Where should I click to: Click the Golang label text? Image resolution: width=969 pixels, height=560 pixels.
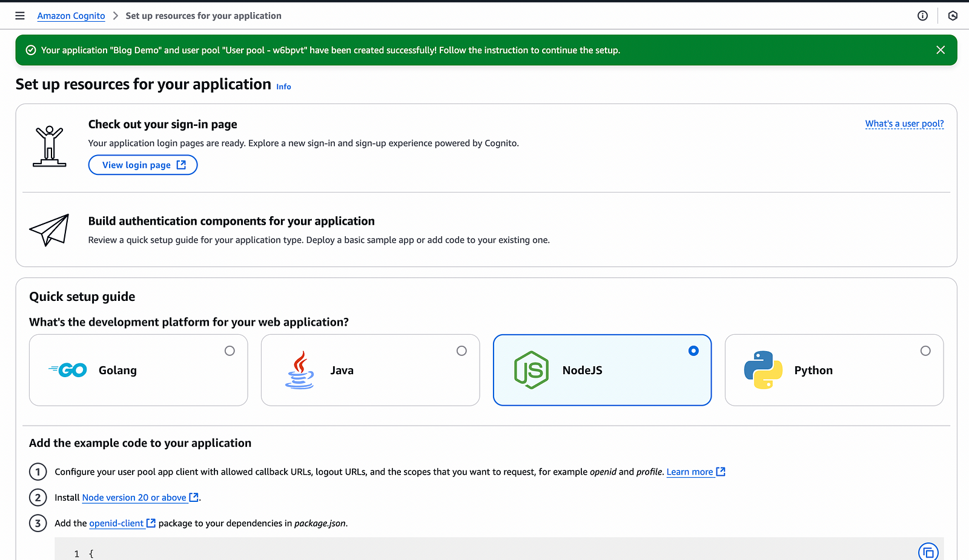point(117,370)
